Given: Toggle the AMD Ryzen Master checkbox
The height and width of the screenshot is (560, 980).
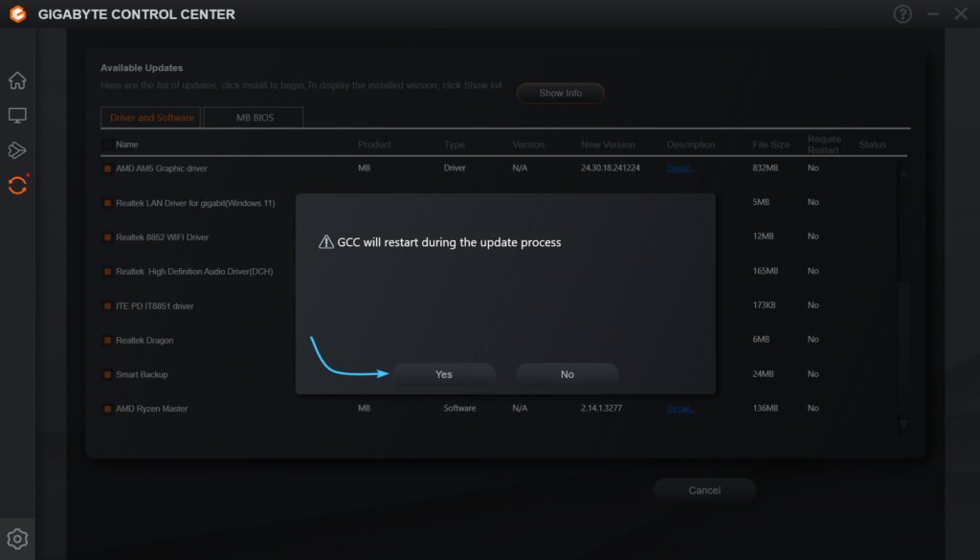Looking at the screenshot, I should tap(107, 410).
